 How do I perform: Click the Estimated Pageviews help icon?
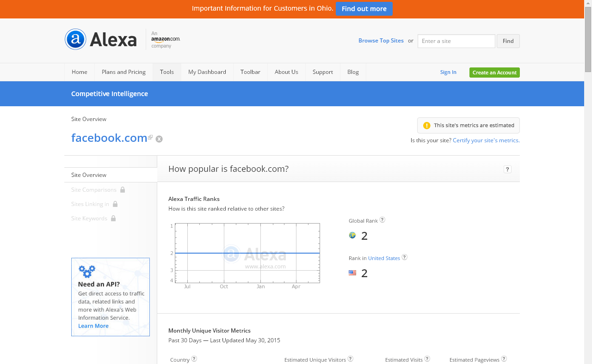(x=504, y=359)
